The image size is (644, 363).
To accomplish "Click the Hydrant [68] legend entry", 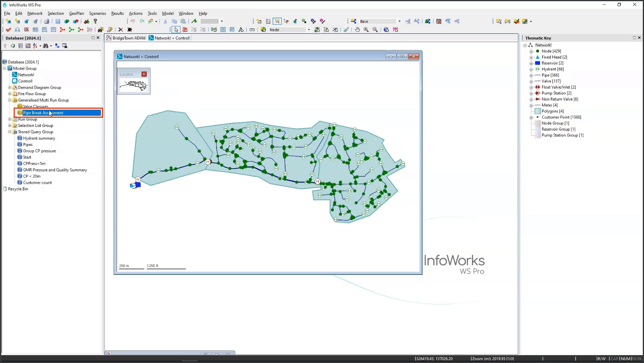I will [552, 69].
